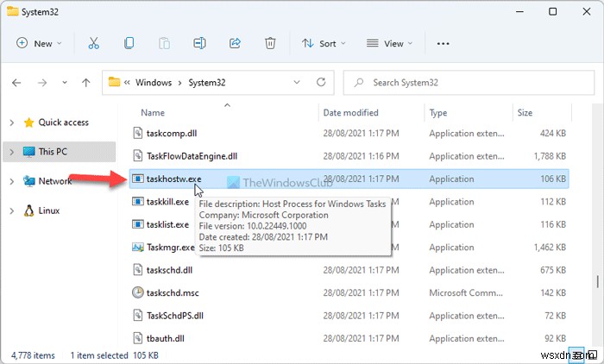Open recent locations chevron

coord(65,83)
